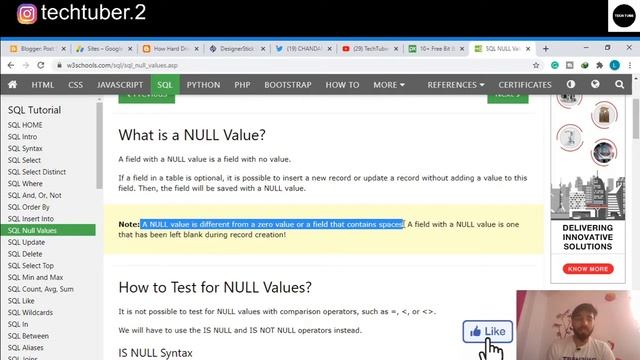640x360 pixels.
Task: Click the sidebar vertical scrollbar
Action: click(x=99, y=145)
